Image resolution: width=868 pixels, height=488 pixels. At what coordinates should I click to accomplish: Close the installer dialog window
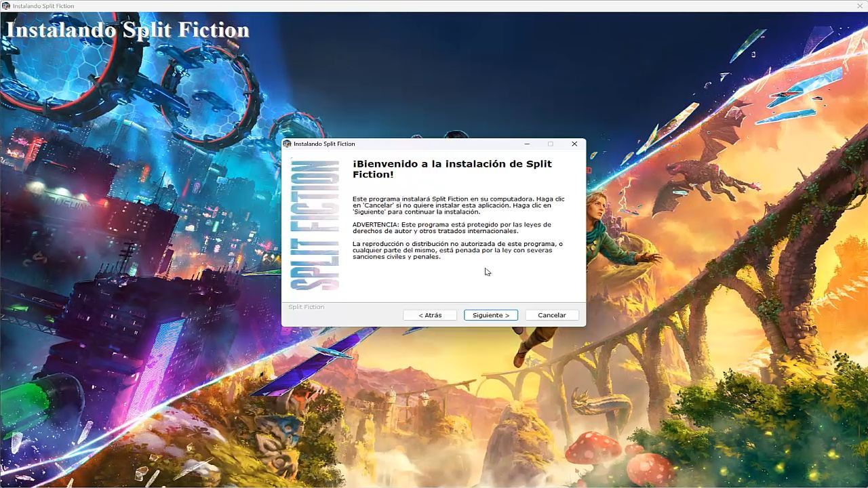click(574, 144)
